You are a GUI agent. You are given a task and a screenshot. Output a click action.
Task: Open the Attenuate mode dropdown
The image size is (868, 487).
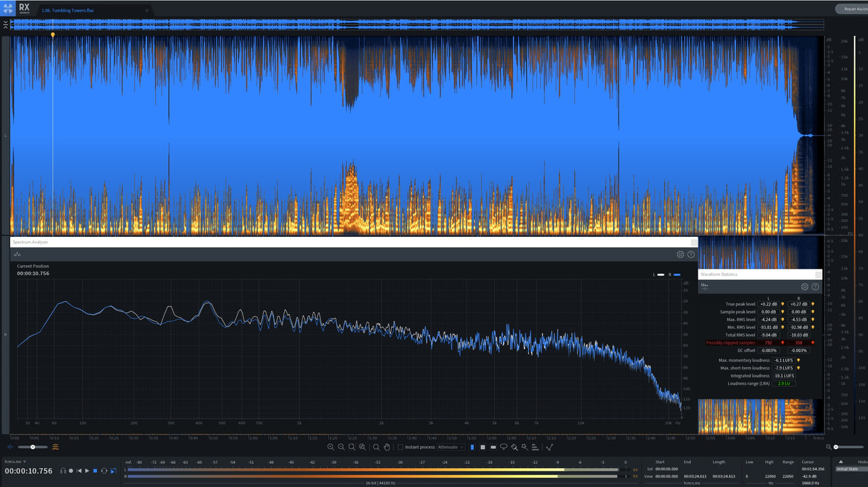tap(450, 447)
